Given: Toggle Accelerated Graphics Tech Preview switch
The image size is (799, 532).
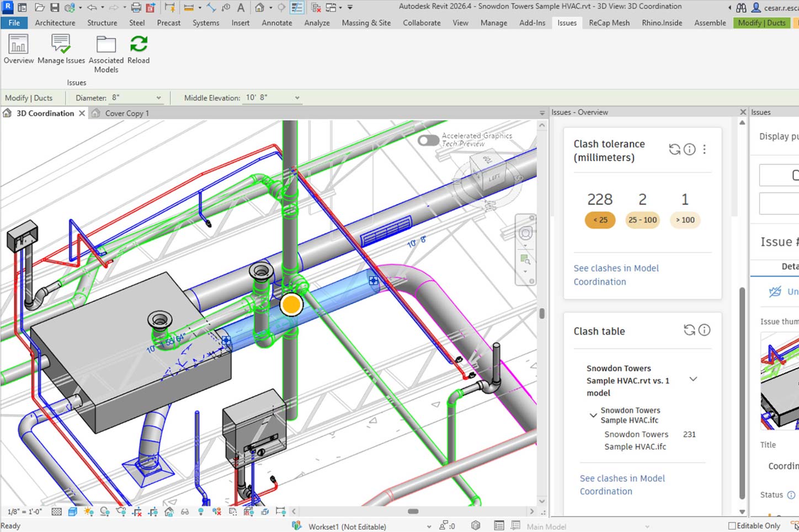Looking at the screenshot, I should [x=429, y=140].
